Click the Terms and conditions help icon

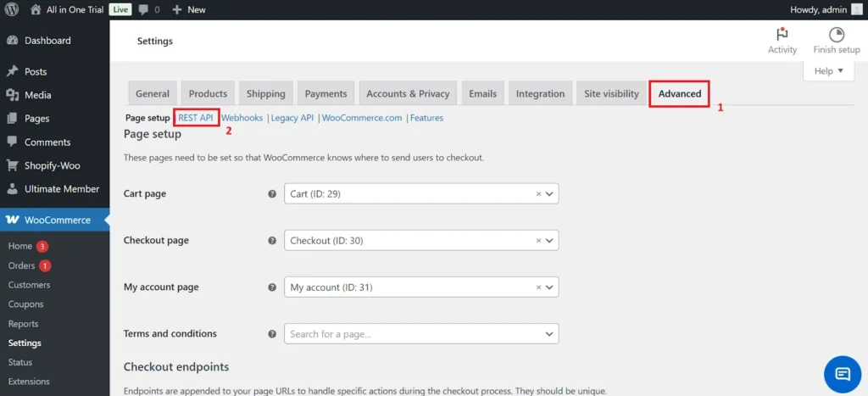272,334
